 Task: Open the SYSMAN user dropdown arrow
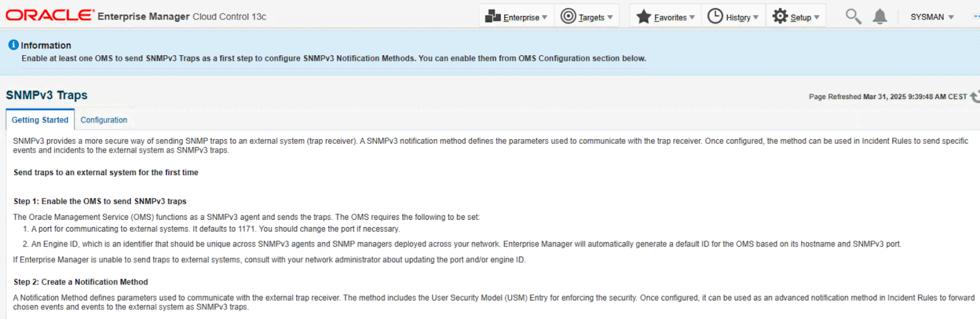point(951,17)
